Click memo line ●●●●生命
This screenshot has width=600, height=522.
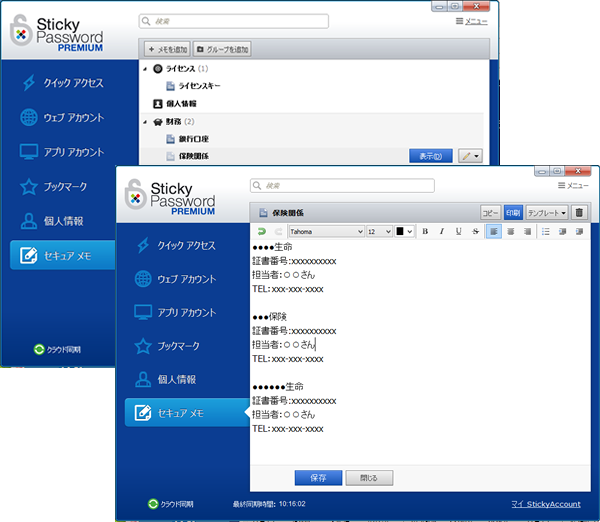[x=272, y=247]
